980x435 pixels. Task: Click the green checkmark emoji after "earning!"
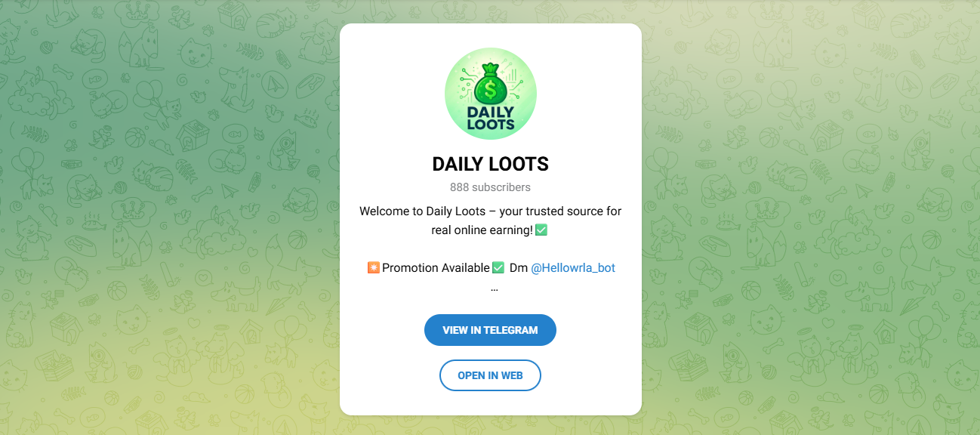(x=541, y=230)
